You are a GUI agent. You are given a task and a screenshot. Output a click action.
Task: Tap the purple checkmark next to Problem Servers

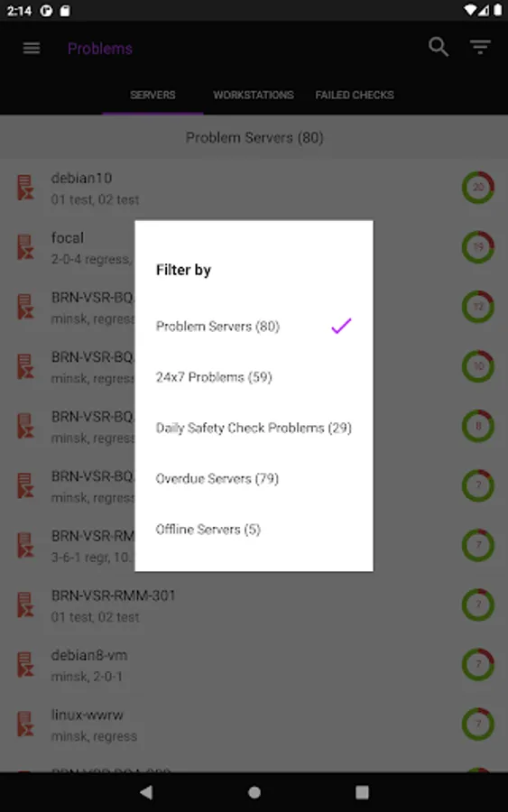(x=341, y=326)
